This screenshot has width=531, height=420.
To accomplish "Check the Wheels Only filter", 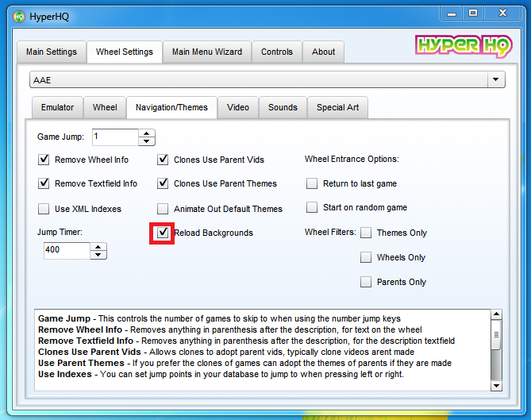I will tap(366, 257).
